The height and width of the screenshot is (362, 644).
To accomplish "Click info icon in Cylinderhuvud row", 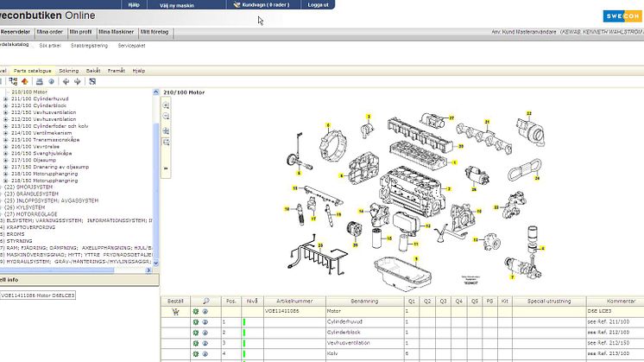I will pyautogui.click(x=205, y=322).
